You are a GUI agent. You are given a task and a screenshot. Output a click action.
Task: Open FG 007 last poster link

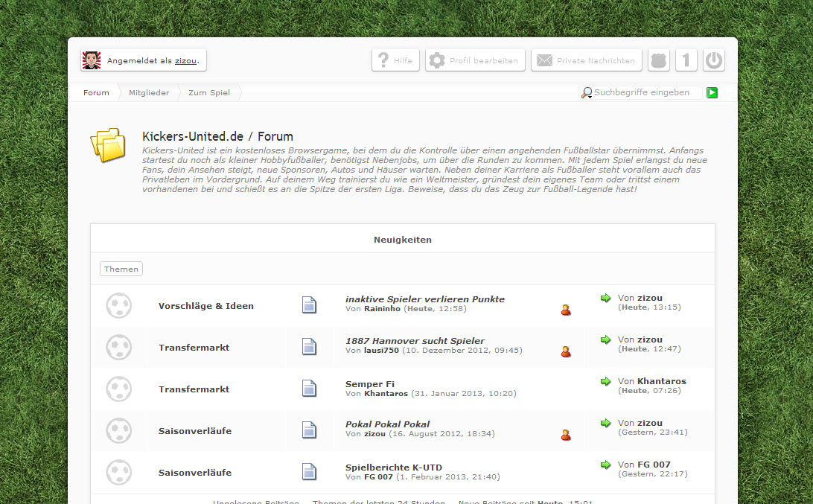tap(654, 465)
